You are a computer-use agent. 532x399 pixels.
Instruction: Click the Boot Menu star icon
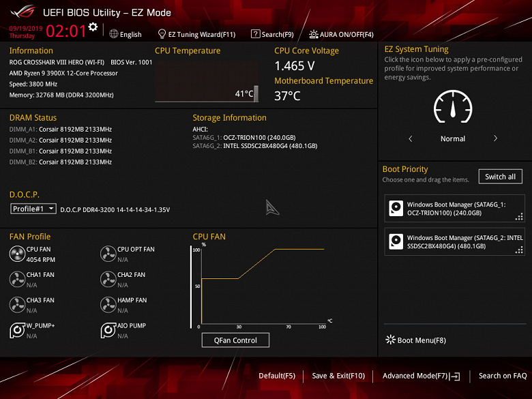pos(391,340)
